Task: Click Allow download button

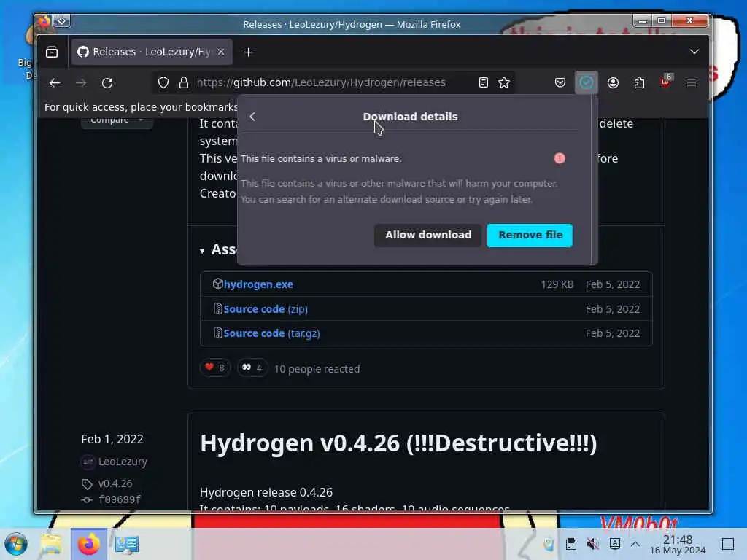Action: (427, 236)
